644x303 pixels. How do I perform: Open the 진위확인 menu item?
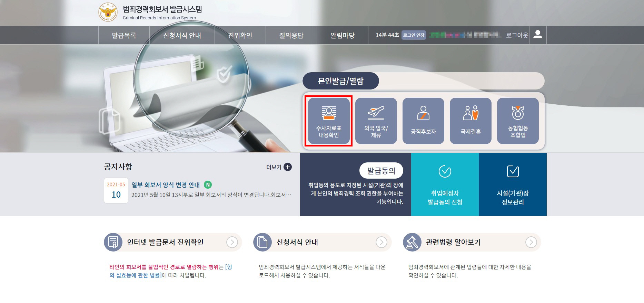(240, 35)
